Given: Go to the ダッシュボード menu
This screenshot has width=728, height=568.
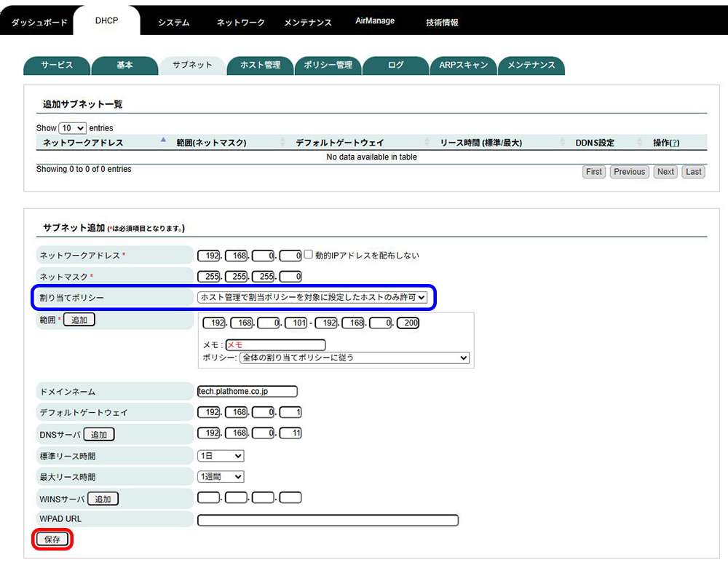Looking at the screenshot, I should tap(39, 23).
